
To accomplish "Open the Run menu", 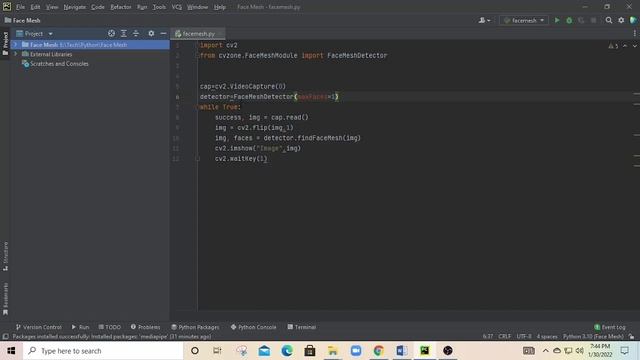I will click(x=142, y=7).
